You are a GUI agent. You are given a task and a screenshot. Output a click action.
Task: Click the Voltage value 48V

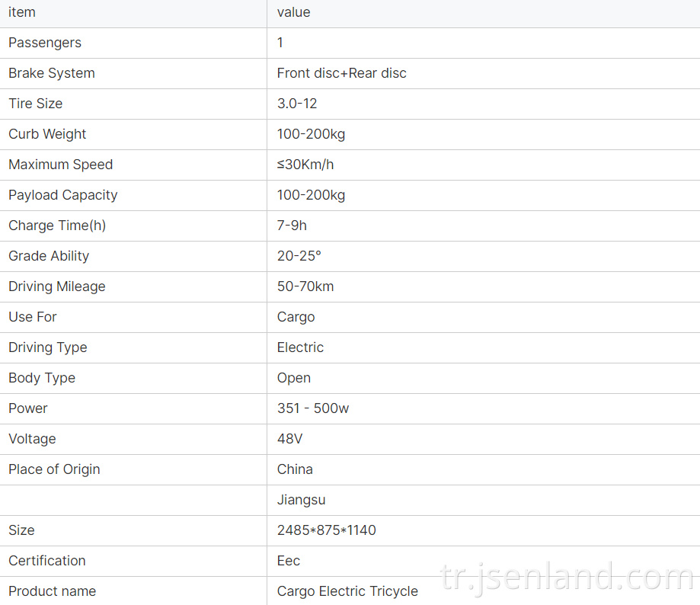pos(289,439)
